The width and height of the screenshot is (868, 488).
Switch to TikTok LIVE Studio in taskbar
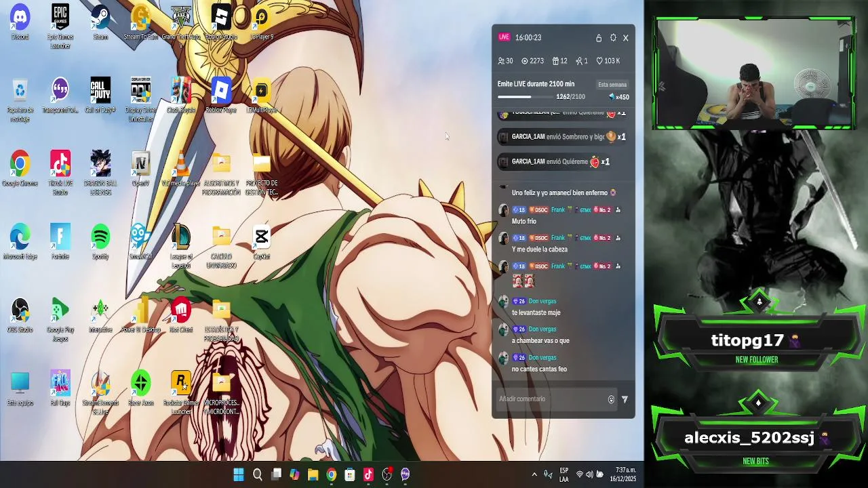point(368,474)
